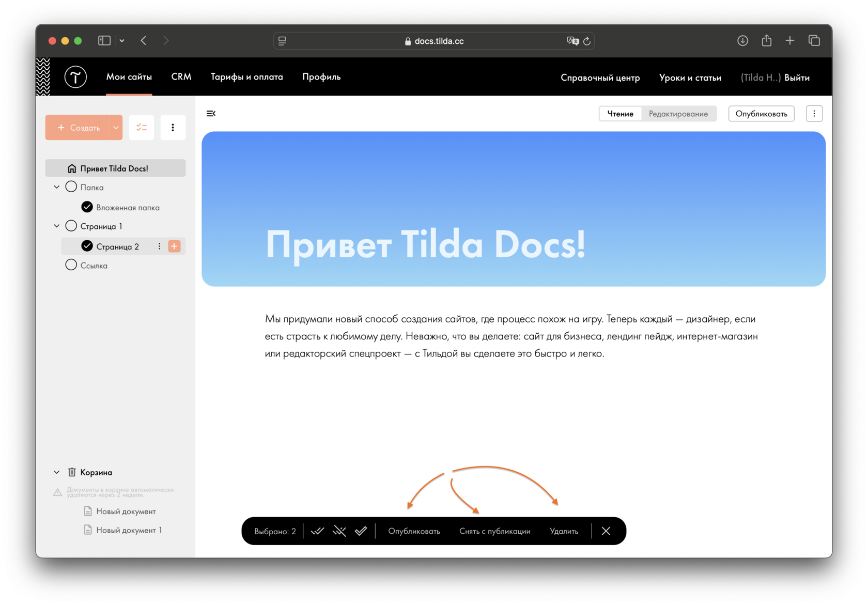
Task: Click the Корзина trash icon
Action: (x=72, y=472)
